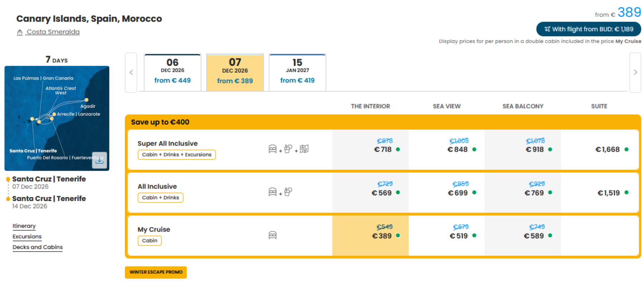The image size is (644, 287).
Task: Select the 15 Jan 2027 departure tab
Action: click(297, 72)
